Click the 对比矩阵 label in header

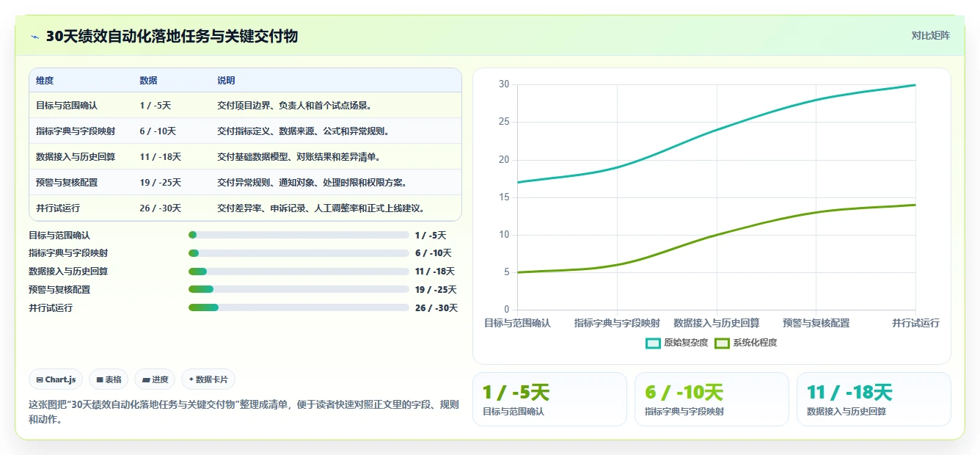pos(930,35)
